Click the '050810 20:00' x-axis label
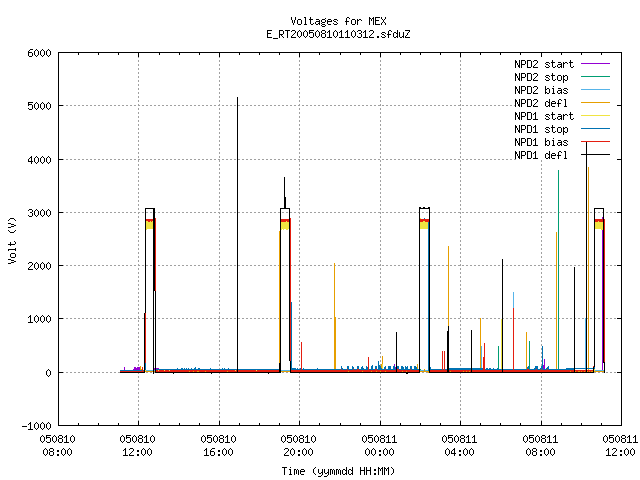 298,445
